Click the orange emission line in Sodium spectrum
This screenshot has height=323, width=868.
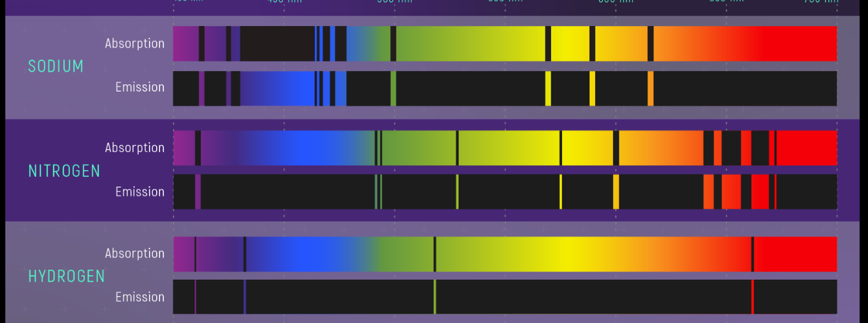coord(650,88)
